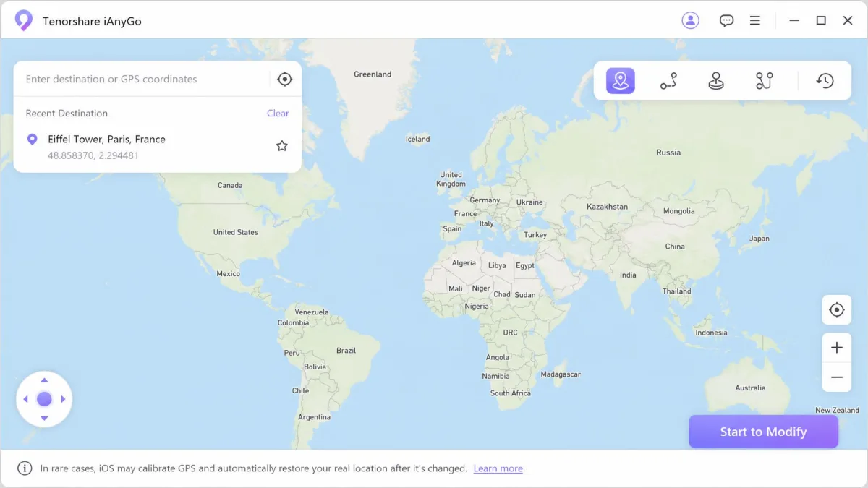Open the history records clock icon
868x488 pixels.
click(x=825, y=81)
